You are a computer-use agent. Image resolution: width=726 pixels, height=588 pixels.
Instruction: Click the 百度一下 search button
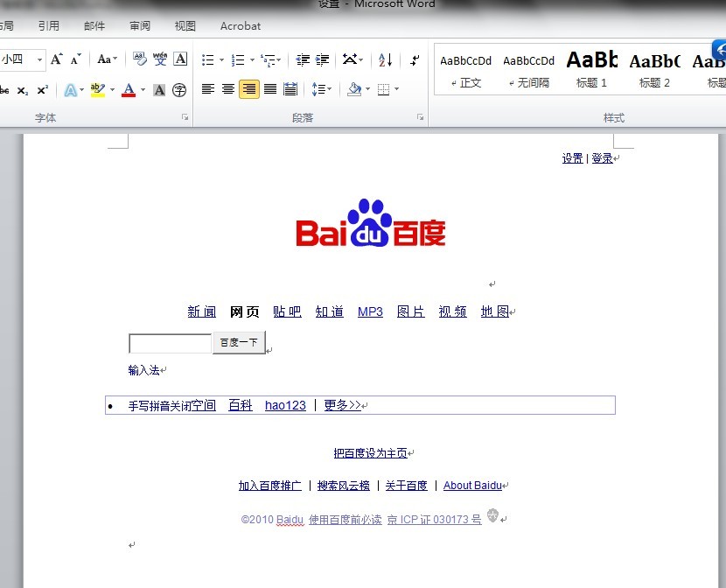[239, 343]
